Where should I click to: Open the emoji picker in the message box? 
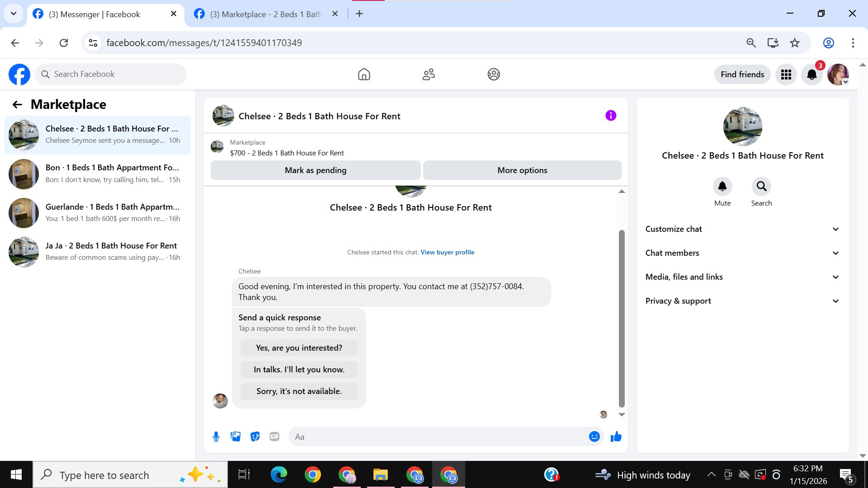click(594, 436)
